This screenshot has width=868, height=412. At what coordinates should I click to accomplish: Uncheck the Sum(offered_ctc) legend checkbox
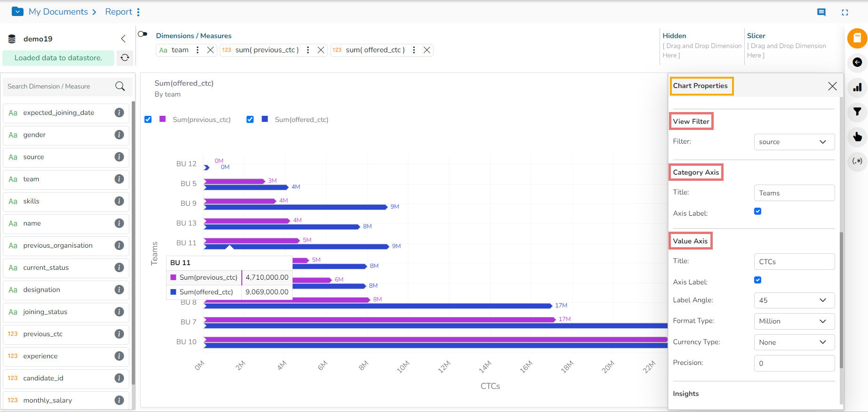tap(250, 120)
